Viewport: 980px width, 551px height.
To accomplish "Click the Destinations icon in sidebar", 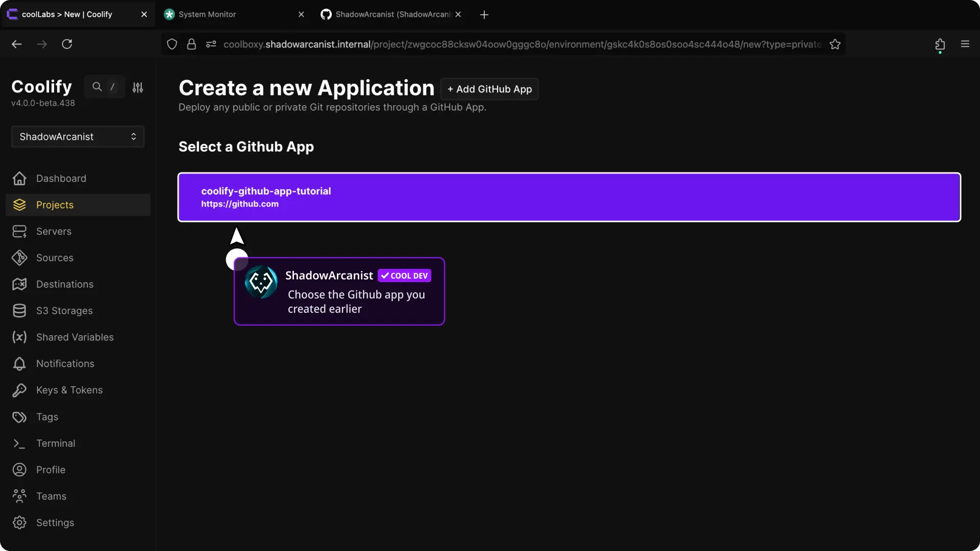I will [19, 284].
